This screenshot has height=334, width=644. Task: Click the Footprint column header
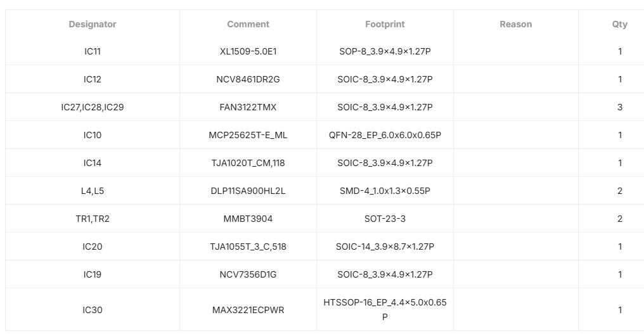click(x=385, y=24)
